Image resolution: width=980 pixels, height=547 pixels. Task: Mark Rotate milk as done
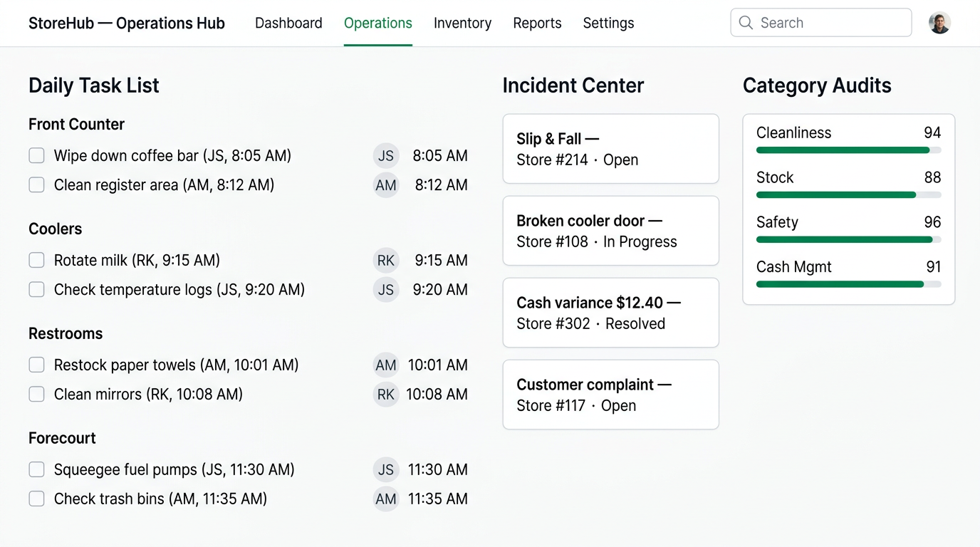point(36,260)
